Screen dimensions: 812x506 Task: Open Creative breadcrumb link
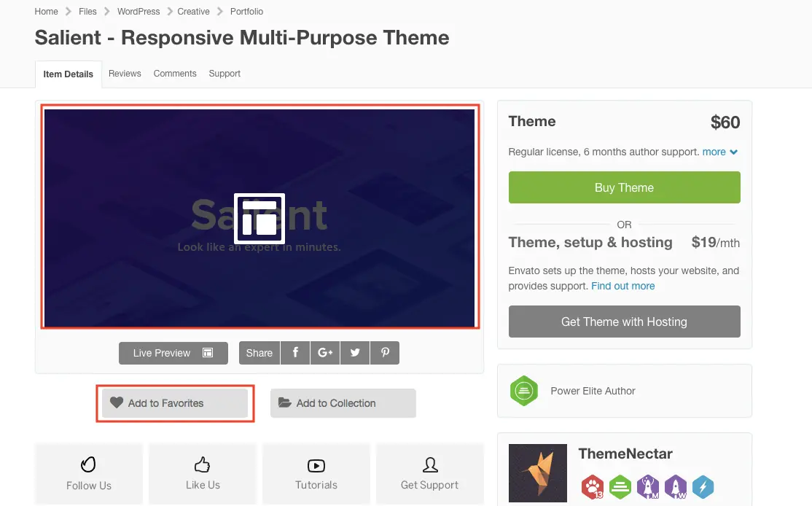(193, 12)
